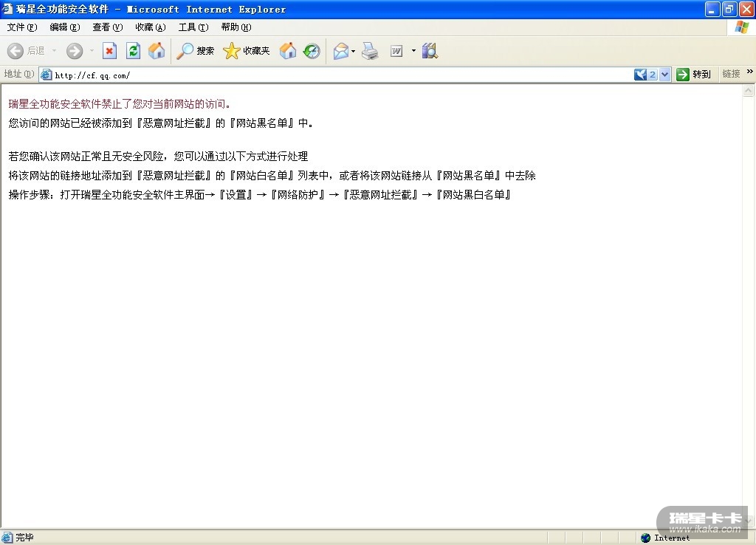This screenshot has height=545, width=756.
Task: Open the 收藏(A) menu
Action: coord(151,27)
